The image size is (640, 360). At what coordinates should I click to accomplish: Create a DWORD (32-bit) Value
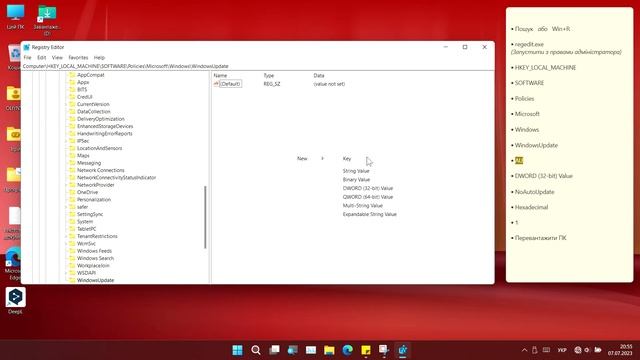click(x=367, y=188)
